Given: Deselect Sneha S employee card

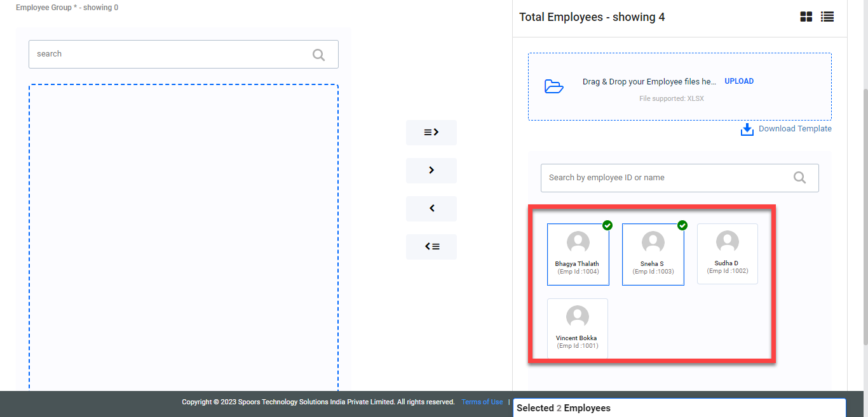Looking at the screenshot, I should pos(653,254).
